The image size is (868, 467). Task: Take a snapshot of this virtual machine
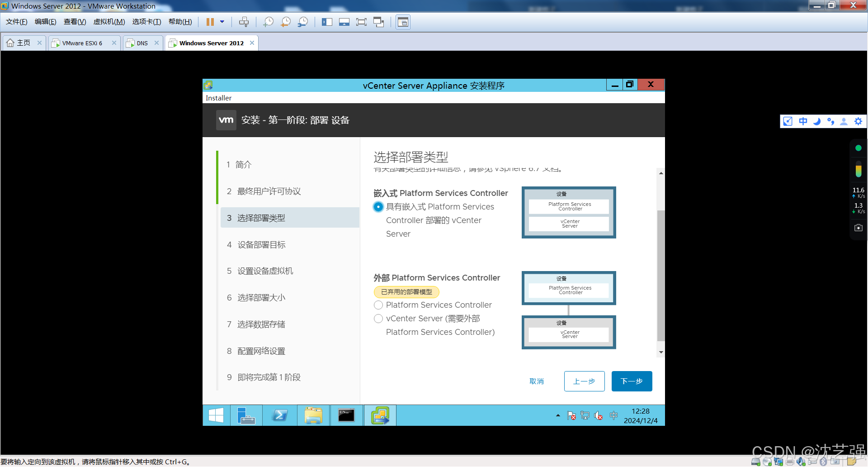click(x=269, y=22)
